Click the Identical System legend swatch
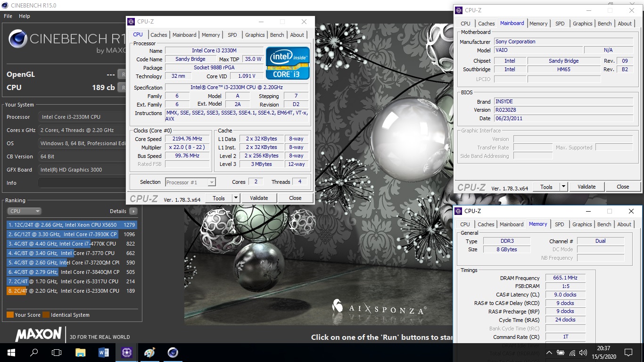Viewport: 644px width, 362px height. pyautogui.click(x=46, y=315)
